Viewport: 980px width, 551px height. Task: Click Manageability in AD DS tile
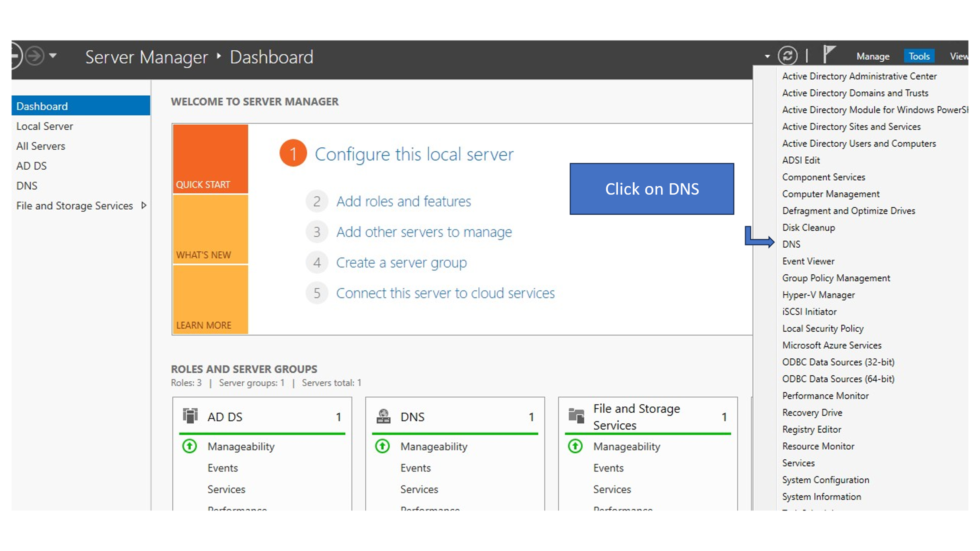(241, 446)
